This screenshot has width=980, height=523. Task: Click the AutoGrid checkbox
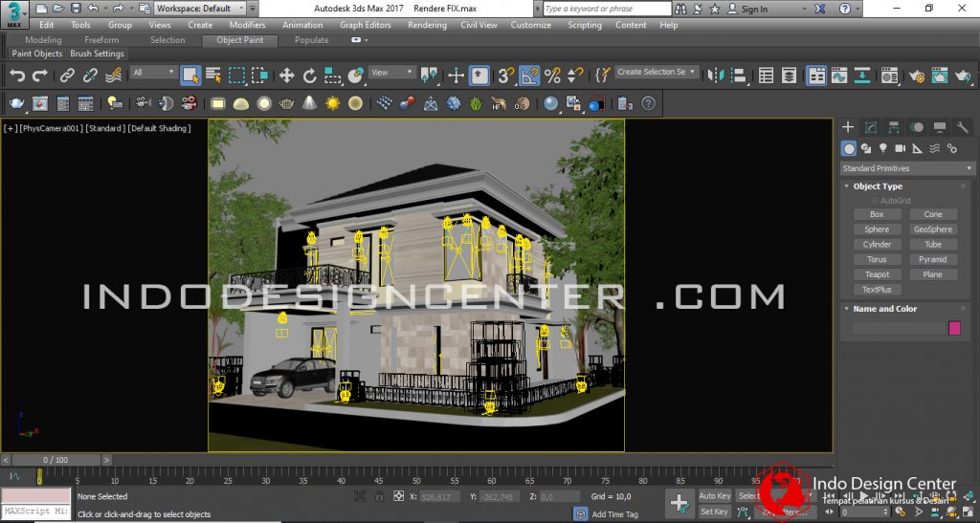click(875, 201)
